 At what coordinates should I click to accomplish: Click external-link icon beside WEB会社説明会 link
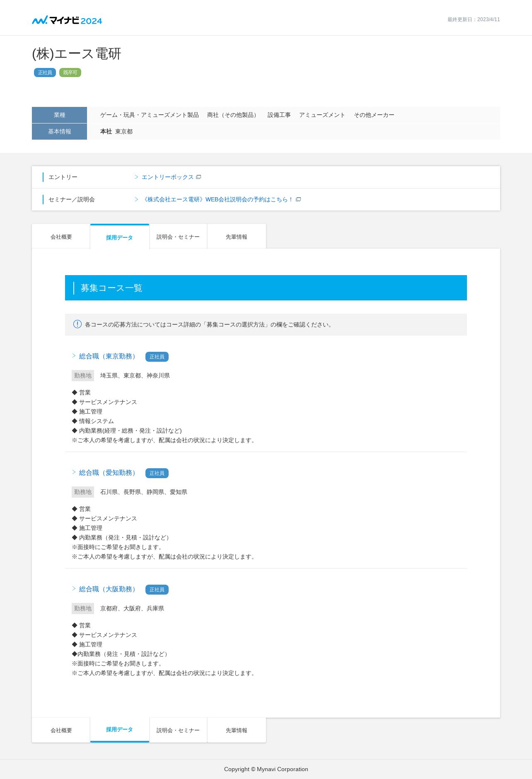click(298, 199)
